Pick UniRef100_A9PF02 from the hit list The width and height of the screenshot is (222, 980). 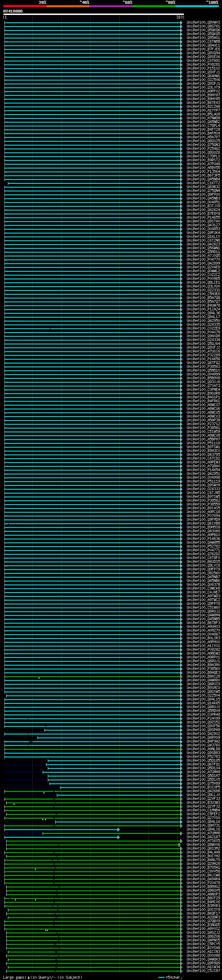point(203,91)
